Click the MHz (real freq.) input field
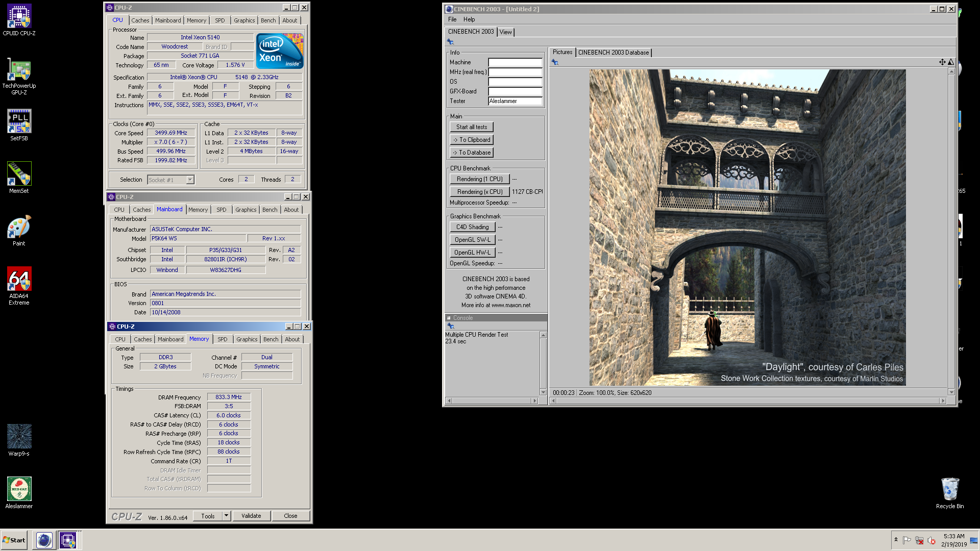The height and width of the screenshot is (551, 980). pos(515,72)
